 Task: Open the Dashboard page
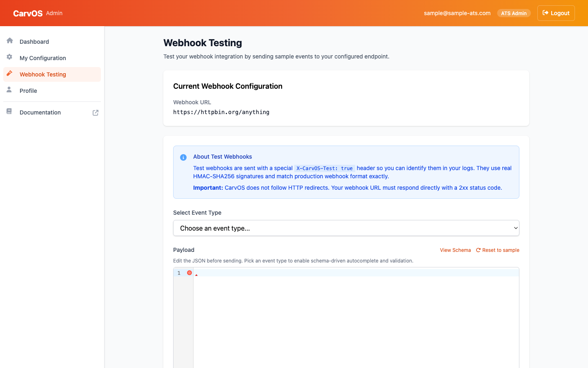[52, 42]
